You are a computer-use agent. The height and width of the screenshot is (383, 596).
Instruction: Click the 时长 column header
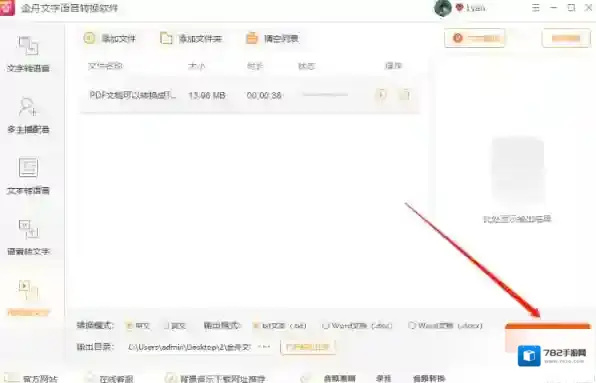[x=255, y=66]
